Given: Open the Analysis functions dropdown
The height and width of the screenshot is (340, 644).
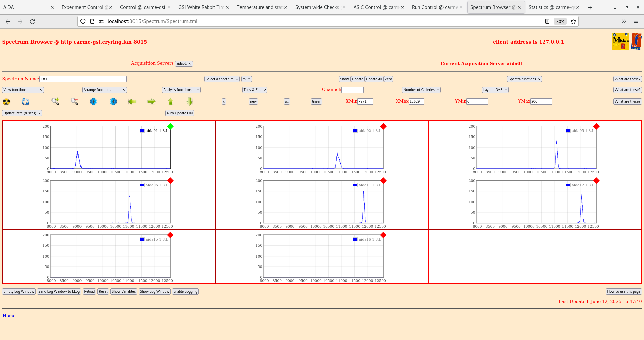Looking at the screenshot, I should 181,90.
